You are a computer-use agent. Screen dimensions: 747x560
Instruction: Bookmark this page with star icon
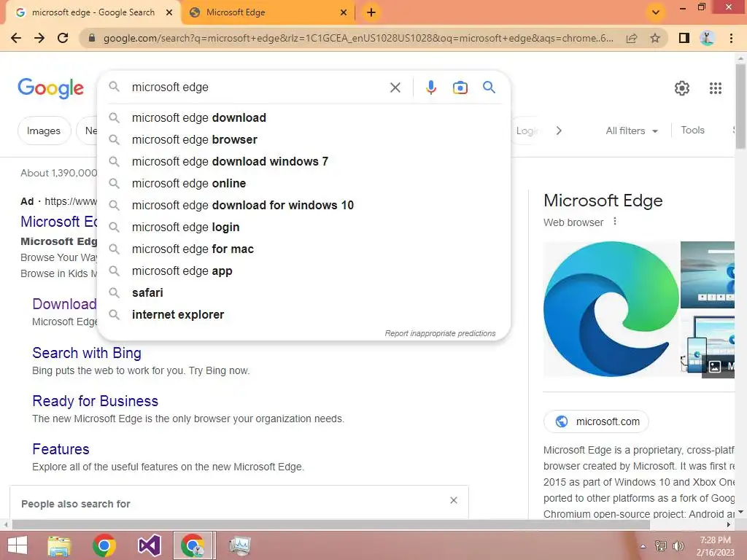pos(655,38)
